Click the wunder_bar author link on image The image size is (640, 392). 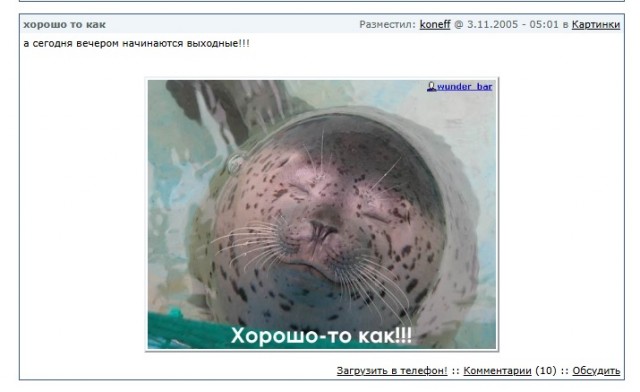coord(464,87)
